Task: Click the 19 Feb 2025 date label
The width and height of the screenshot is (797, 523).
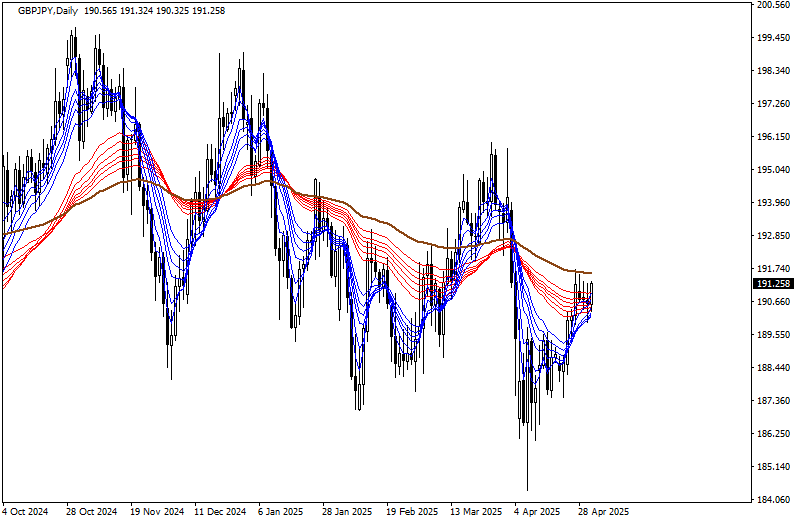Action: (x=412, y=512)
